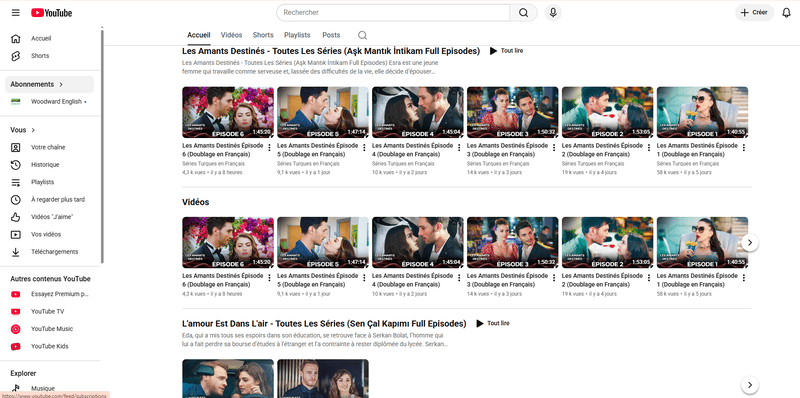Open the Vidéos section heading
800x398 pixels.
click(195, 202)
